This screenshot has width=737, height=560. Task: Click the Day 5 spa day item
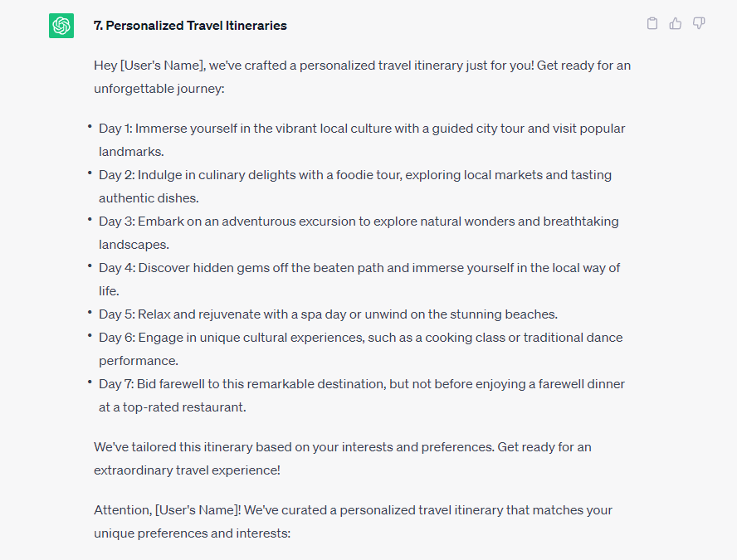click(328, 314)
